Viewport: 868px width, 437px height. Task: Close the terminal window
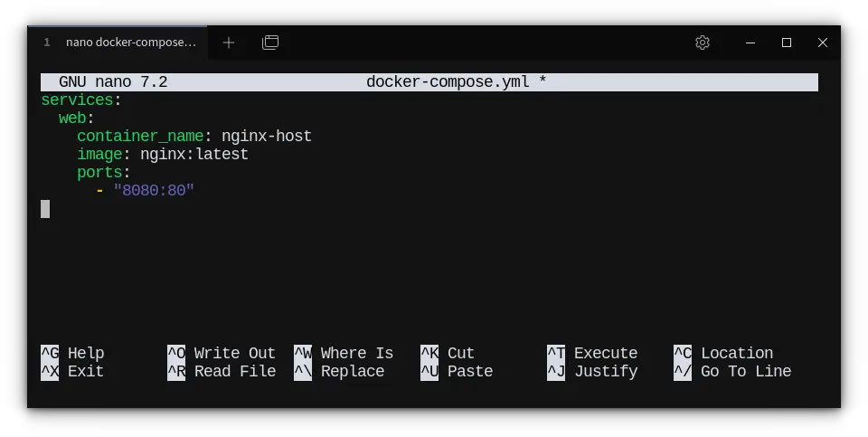pyautogui.click(x=823, y=43)
